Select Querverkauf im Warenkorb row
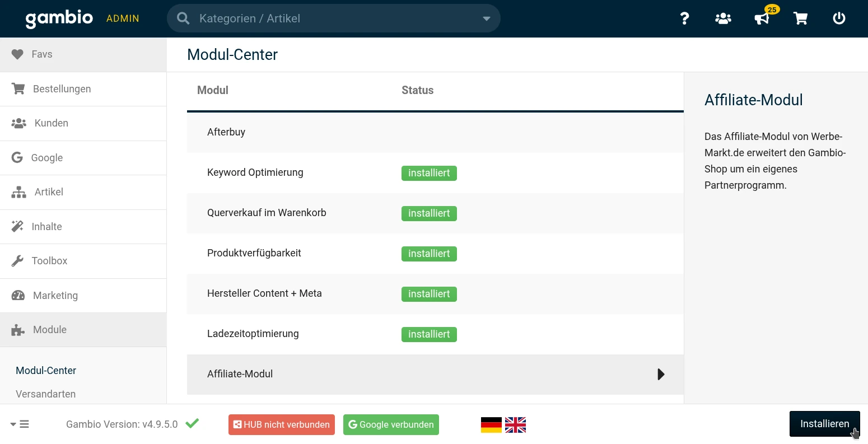This screenshot has height=444, width=868. (x=435, y=213)
